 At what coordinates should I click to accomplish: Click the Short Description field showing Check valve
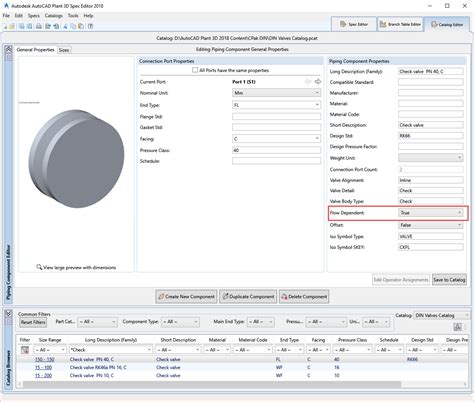tap(431, 125)
